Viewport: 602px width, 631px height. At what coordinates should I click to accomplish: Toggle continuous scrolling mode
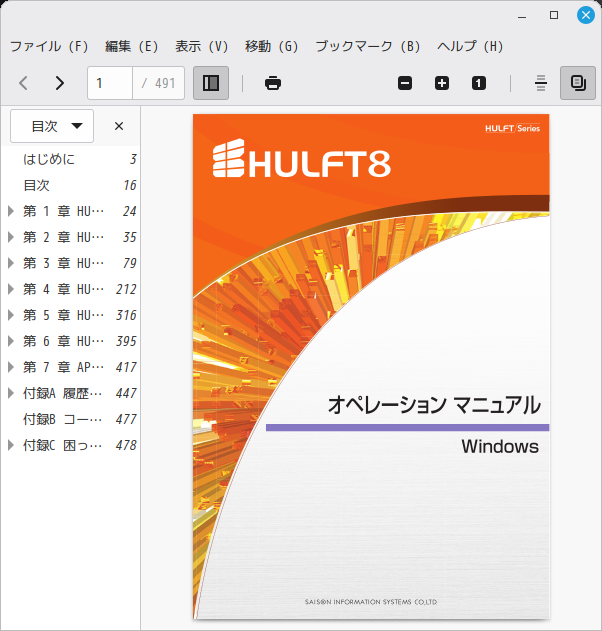pos(541,83)
